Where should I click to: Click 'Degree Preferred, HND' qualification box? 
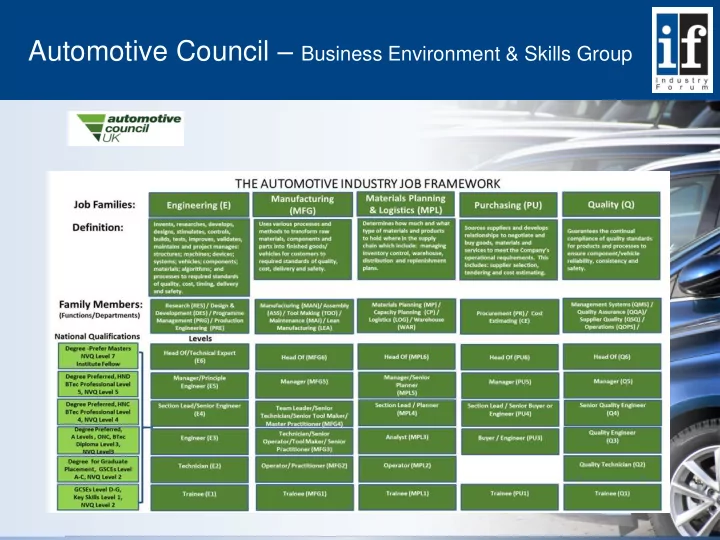tap(98, 384)
